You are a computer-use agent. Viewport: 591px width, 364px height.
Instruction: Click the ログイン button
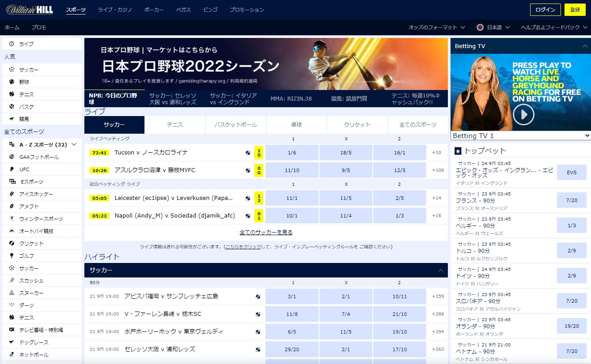pyautogui.click(x=546, y=10)
